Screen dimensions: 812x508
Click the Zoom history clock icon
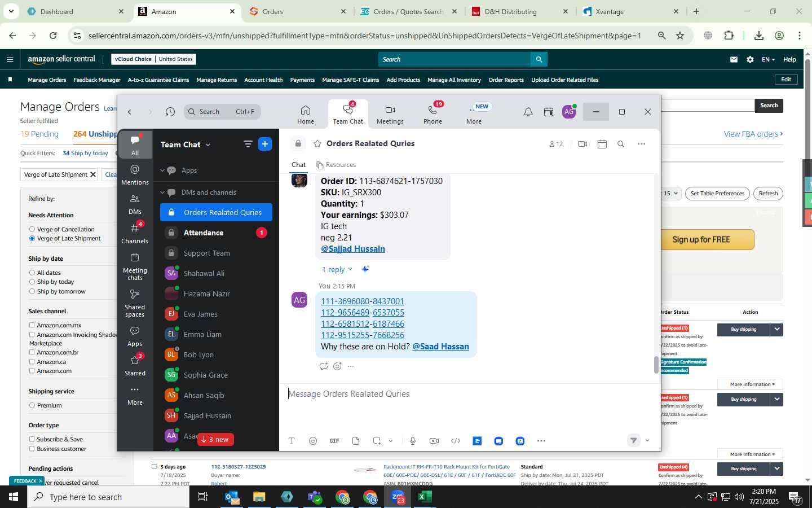170,112
